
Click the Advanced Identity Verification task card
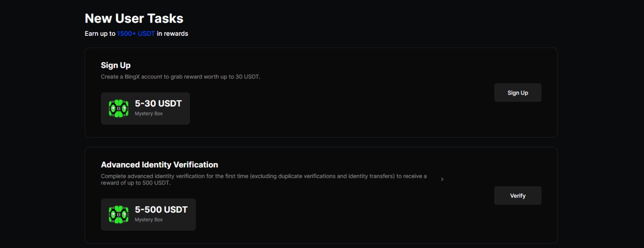(321, 195)
